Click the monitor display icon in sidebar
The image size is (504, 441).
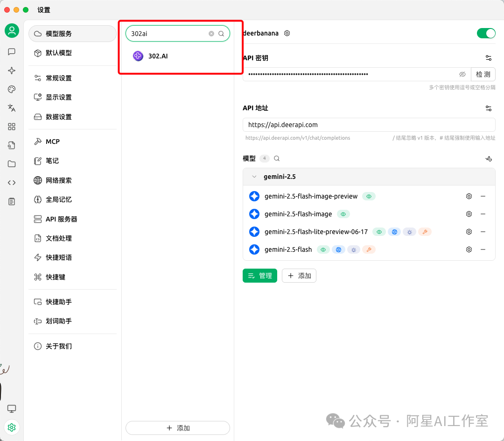click(12, 408)
